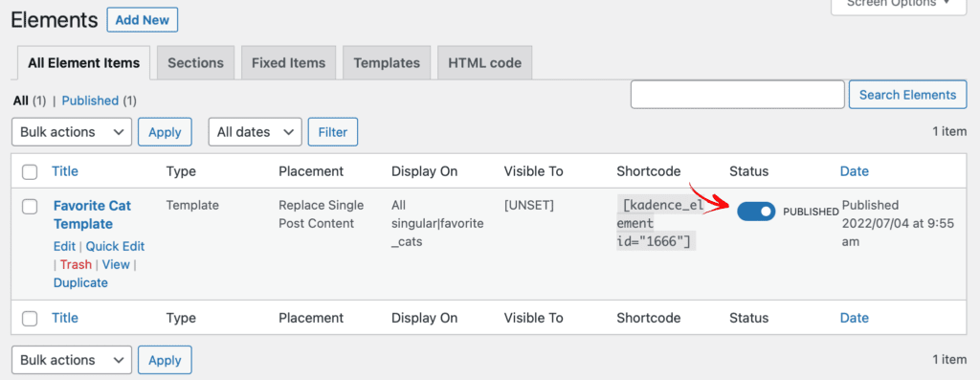
Task: Filter list by Published link
Action: (90, 101)
